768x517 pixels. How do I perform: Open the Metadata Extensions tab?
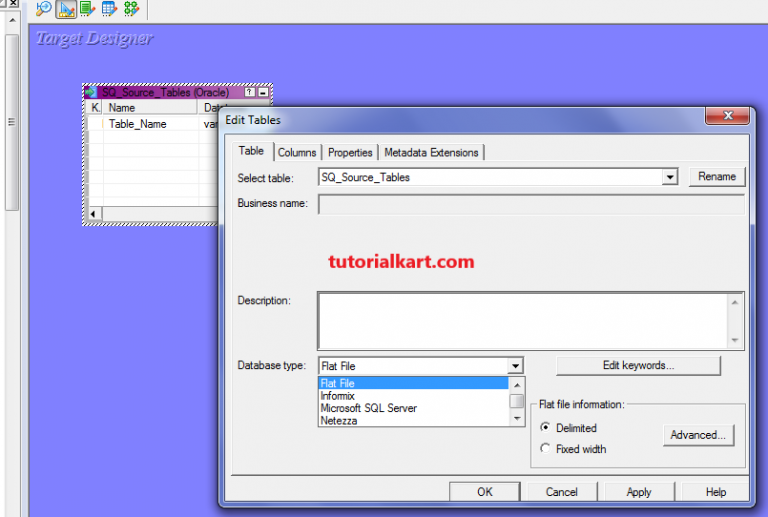pyautogui.click(x=431, y=152)
